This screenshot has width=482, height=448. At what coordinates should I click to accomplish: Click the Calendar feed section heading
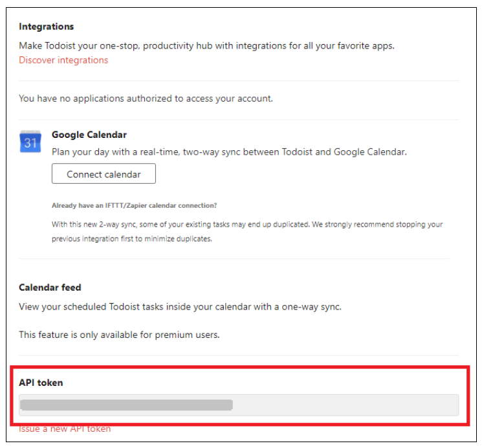tap(50, 287)
